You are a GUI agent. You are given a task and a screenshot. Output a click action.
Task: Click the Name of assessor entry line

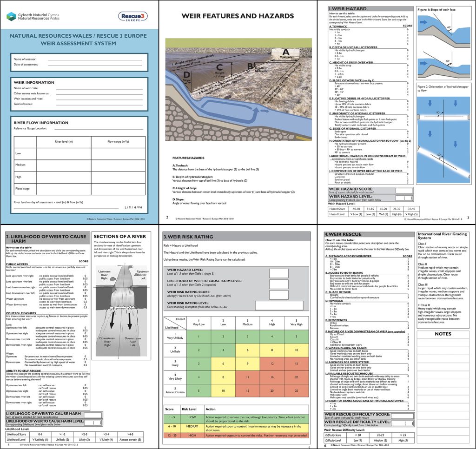pyautogui.click(x=95, y=60)
